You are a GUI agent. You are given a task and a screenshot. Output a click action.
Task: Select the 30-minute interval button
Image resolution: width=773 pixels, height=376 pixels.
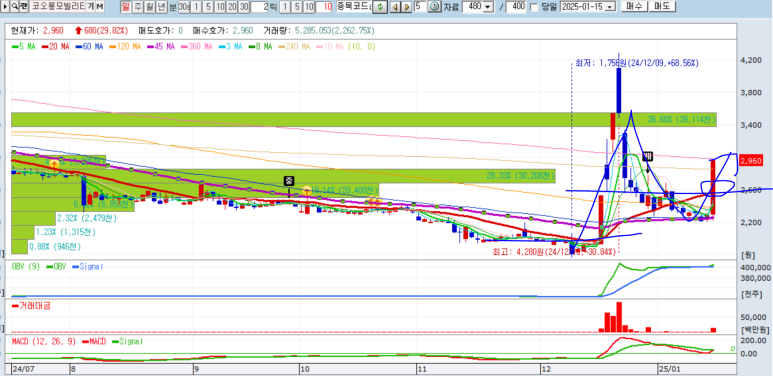tap(244, 7)
